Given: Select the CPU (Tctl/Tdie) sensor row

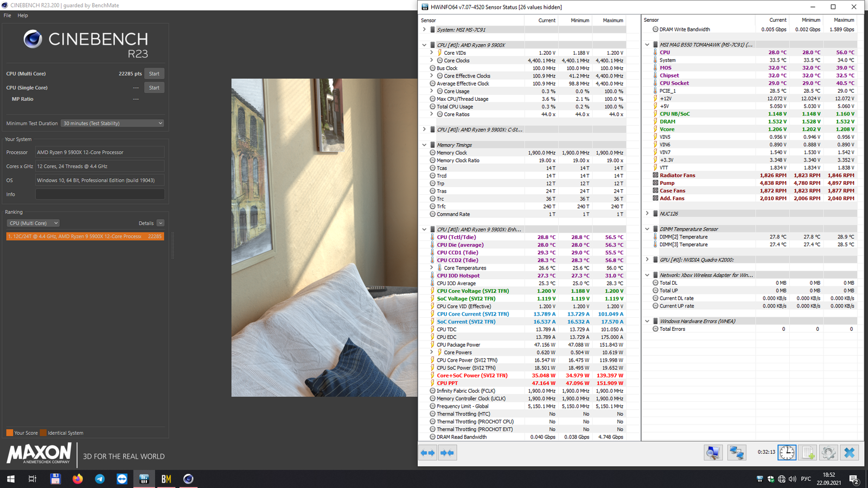Looking at the screenshot, I should pos(522,237).
